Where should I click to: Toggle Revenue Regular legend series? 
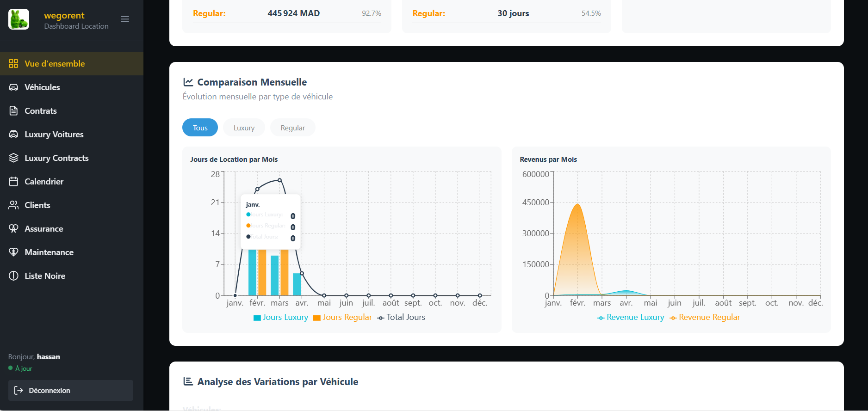(705, 318)
